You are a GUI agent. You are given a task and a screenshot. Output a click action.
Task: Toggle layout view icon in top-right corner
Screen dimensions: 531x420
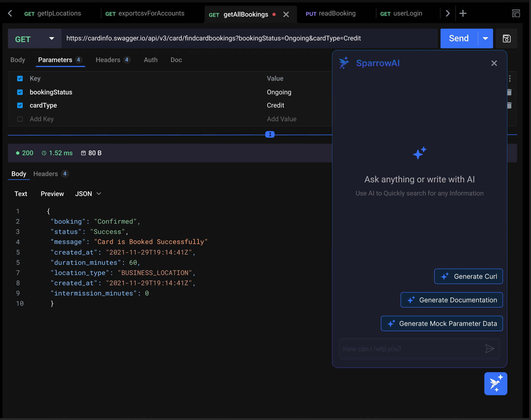coord(516,13)
